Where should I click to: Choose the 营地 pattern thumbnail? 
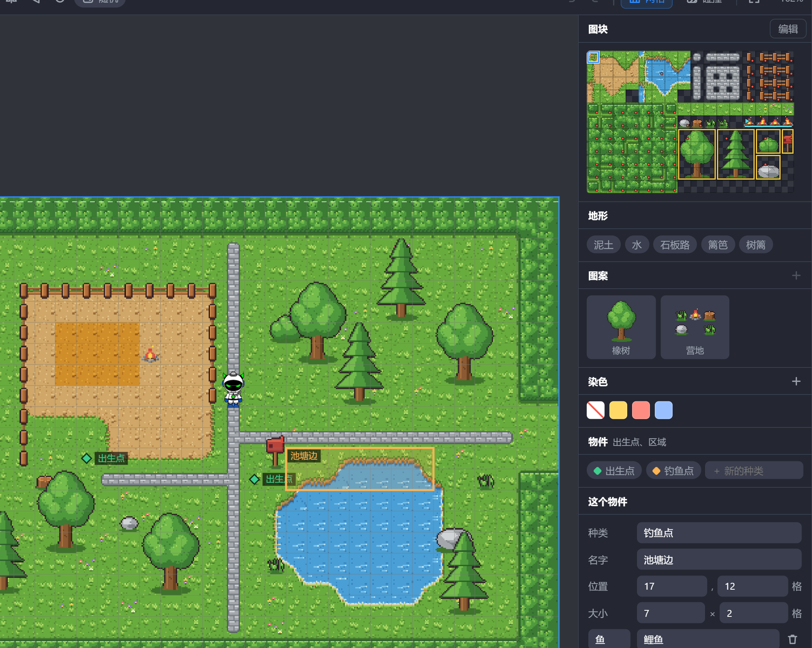pyautogui.click(x=695, y=327)
